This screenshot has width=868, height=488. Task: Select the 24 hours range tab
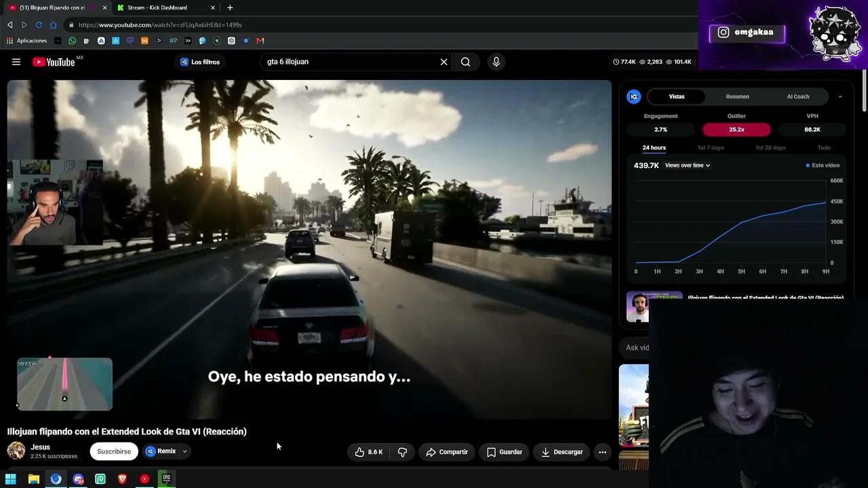point(654,148)
